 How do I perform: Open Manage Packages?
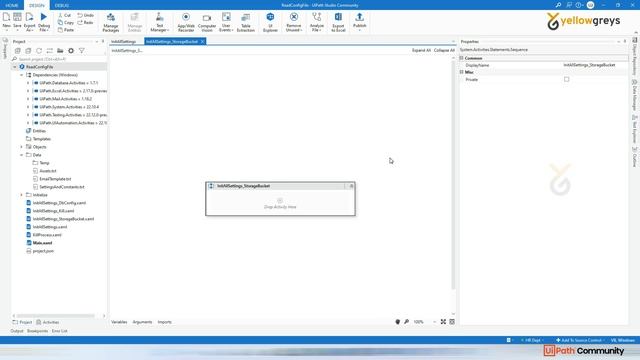111,22
